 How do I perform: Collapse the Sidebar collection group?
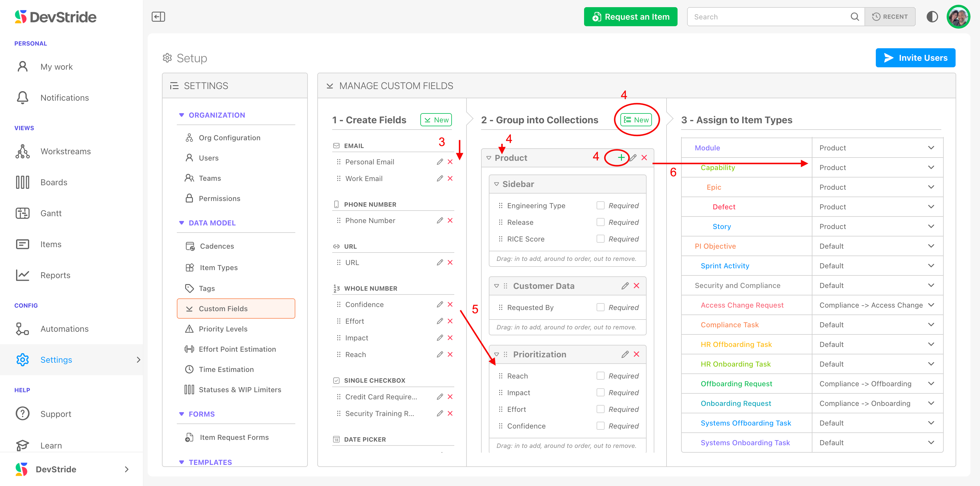point(497,184)
